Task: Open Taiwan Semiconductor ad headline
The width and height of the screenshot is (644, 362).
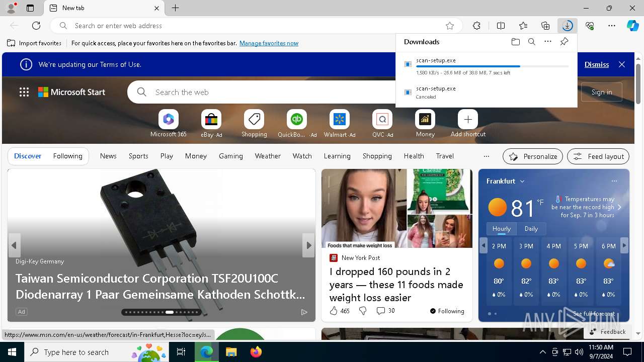Action: 160,286
